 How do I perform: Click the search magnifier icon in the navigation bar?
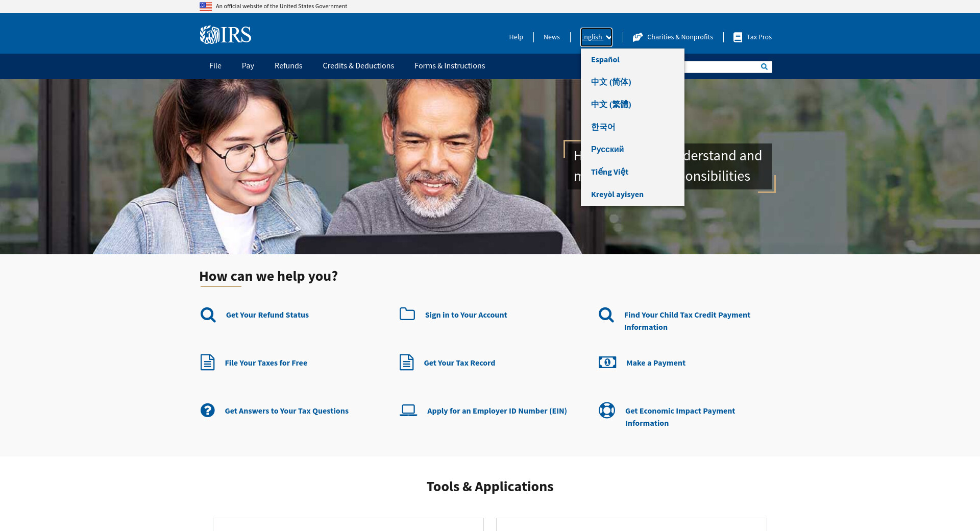point(764,67)
